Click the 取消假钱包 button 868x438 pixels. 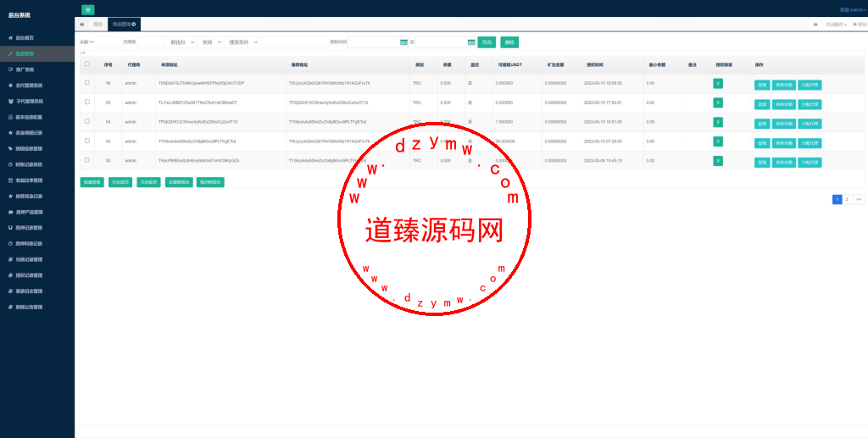pyautogui.click(x=210, y=182)
